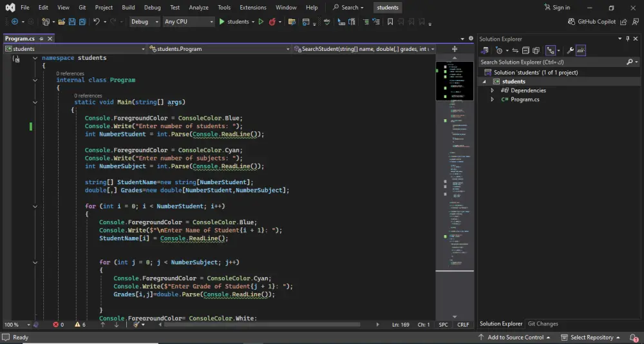Expand the Dependencies tree node

point(493,91)
